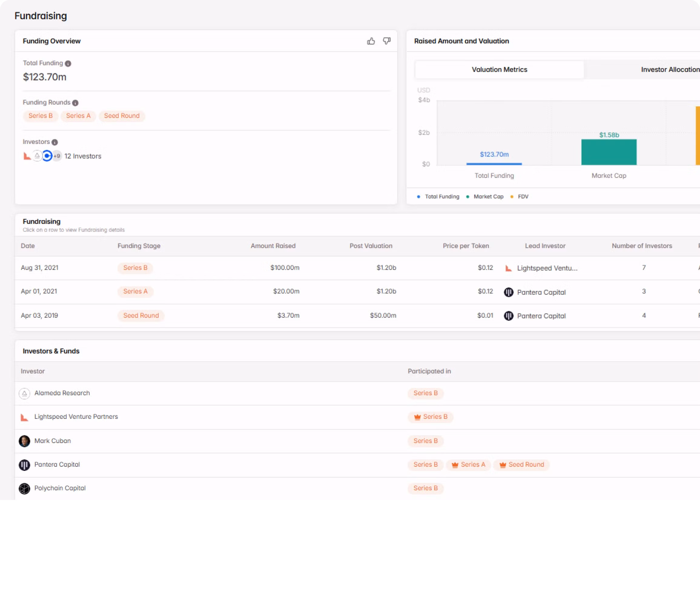Click the Lightspeed Venture Partners logo icon

[x=24, y=417]
